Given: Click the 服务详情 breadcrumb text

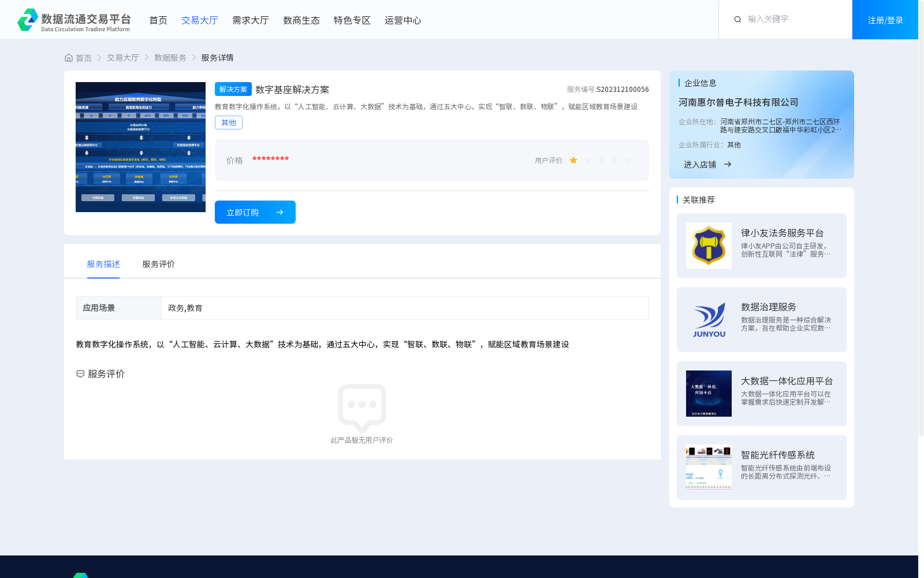Looking at the screenshot, I should 217,58.
